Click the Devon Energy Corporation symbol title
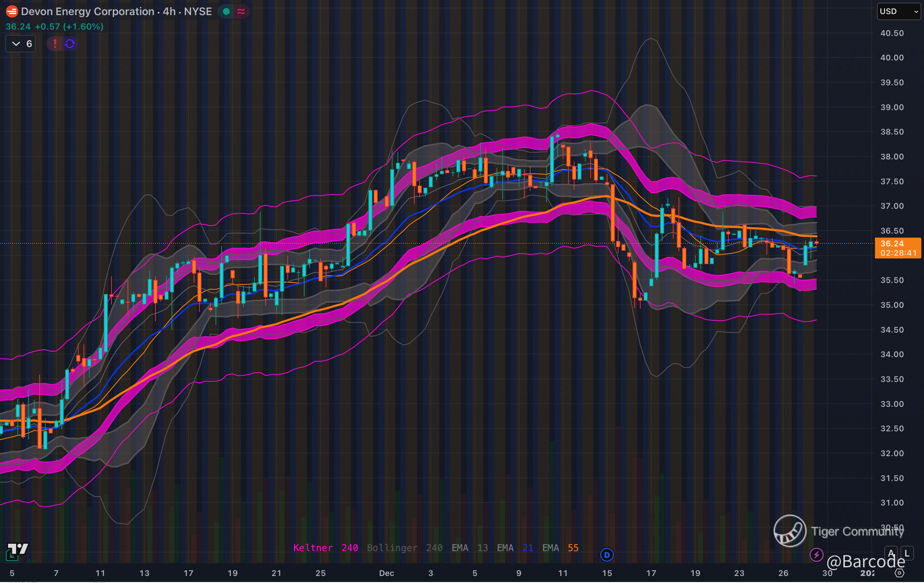The image size is (924, 583). click(88, 11)
